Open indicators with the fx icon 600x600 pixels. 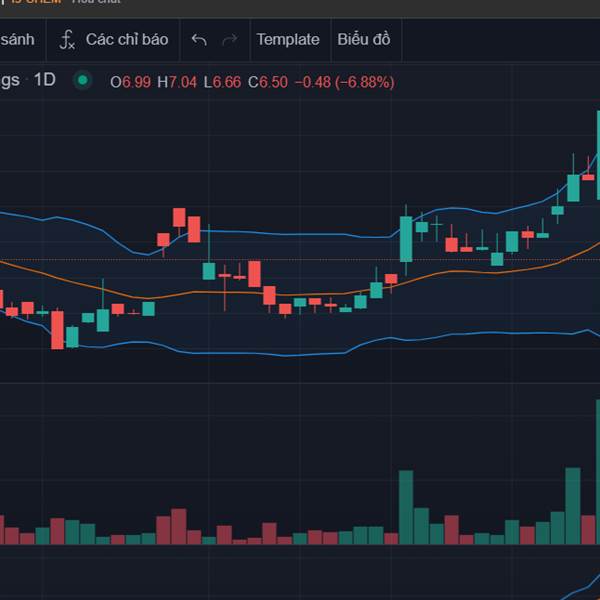point(67,40)
